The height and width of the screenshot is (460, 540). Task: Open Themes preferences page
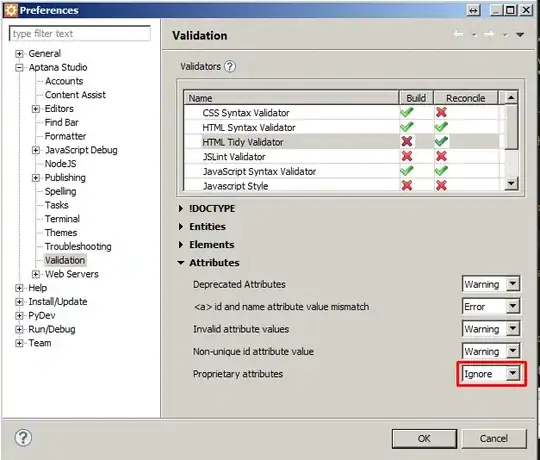click(61, 232)
